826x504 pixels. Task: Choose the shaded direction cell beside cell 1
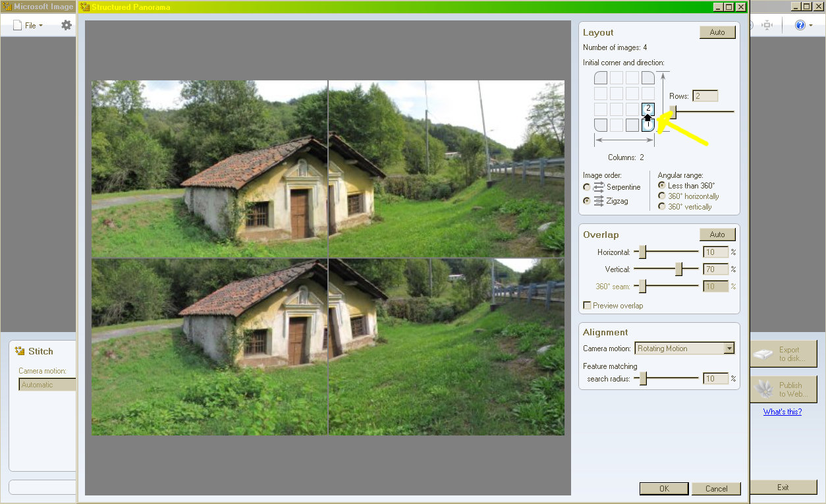pyautogui.click(x=632, y=125)
